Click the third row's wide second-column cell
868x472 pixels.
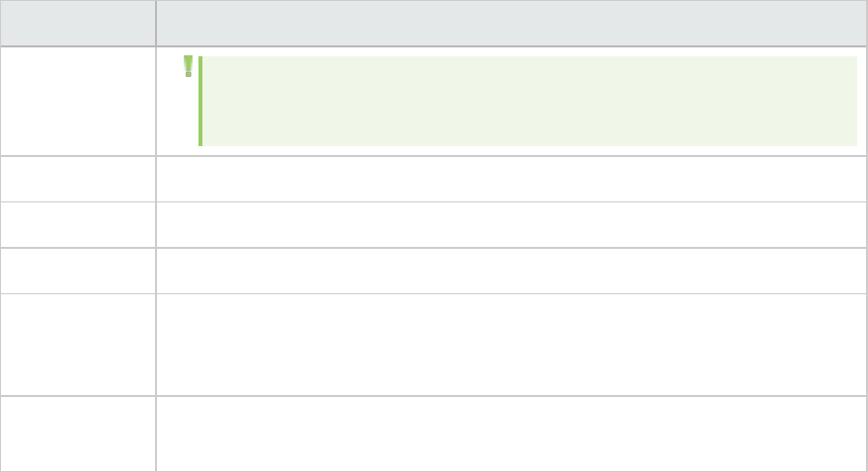click(511, 225)
